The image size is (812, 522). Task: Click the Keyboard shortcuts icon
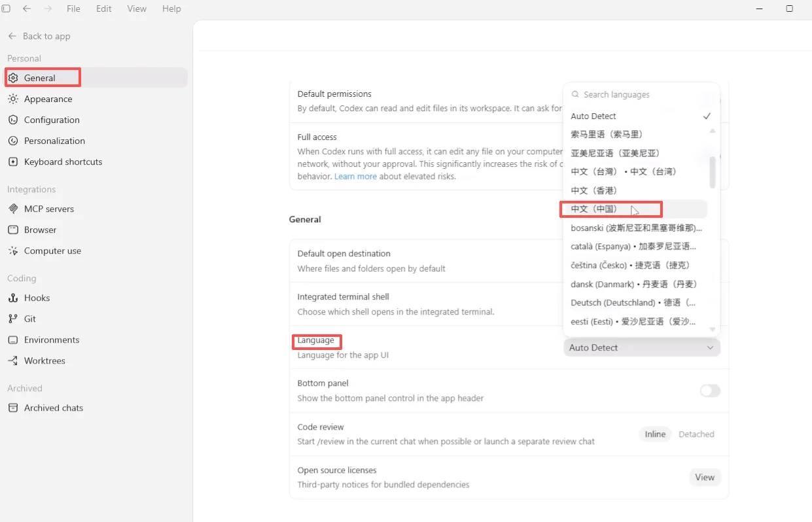tap(13, 162)
